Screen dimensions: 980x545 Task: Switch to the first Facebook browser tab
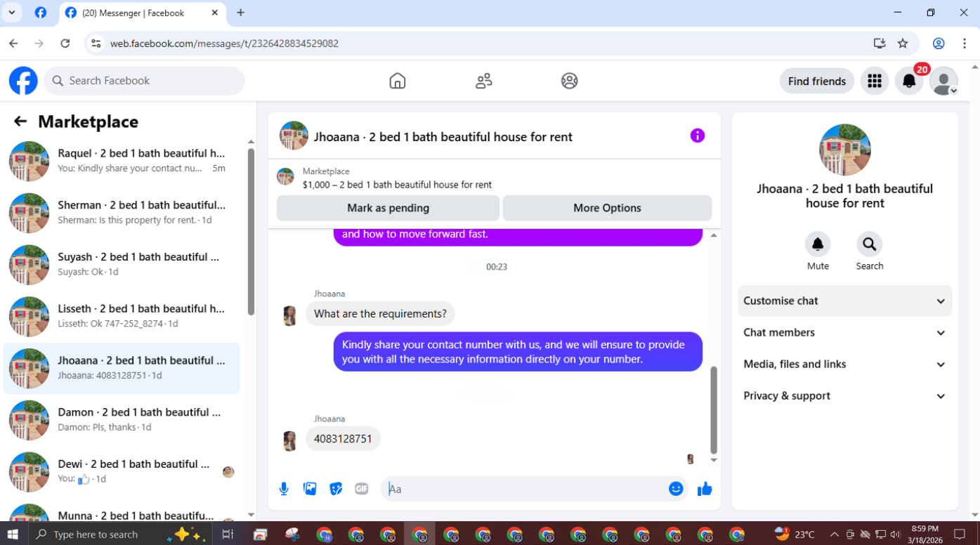click(41, 13)
